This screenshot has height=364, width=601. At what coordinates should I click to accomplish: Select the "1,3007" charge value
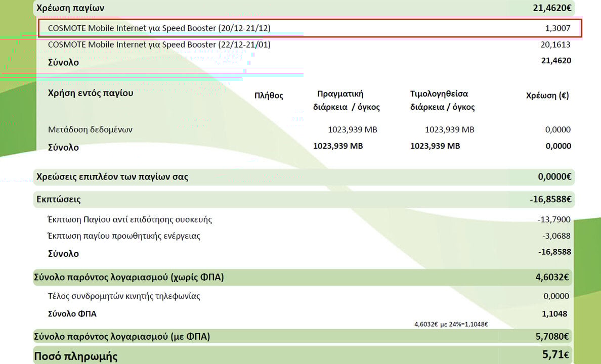pos(557,28)
